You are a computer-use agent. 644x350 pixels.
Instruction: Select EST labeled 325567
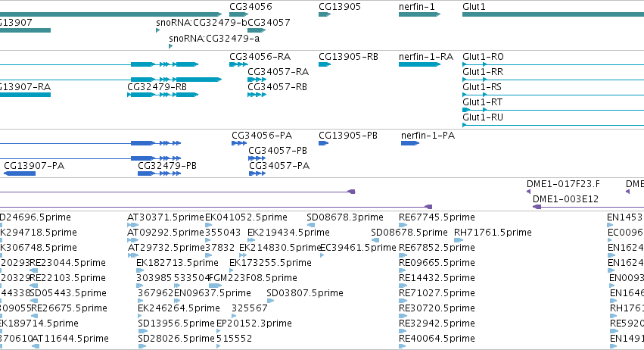pos(249,309)
